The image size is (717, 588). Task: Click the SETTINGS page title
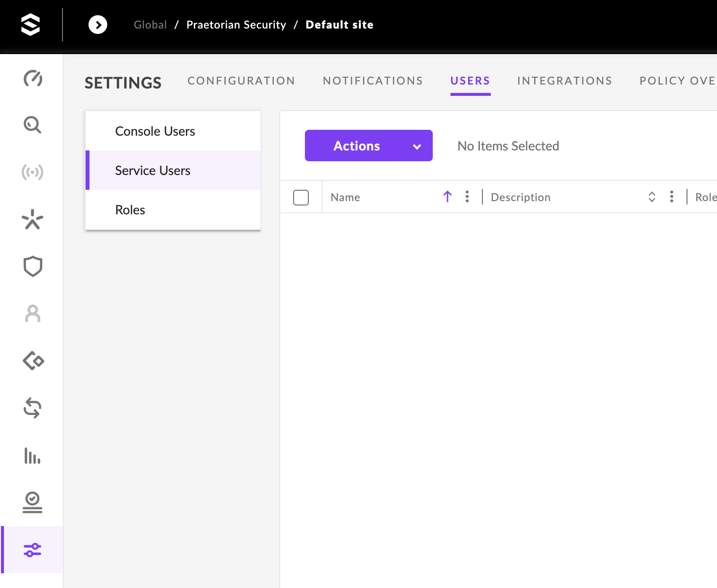tap(123, 83)
